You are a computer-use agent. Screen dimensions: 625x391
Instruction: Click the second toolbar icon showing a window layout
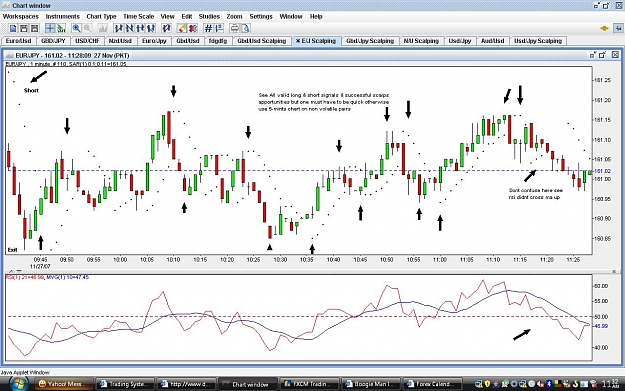24,28
